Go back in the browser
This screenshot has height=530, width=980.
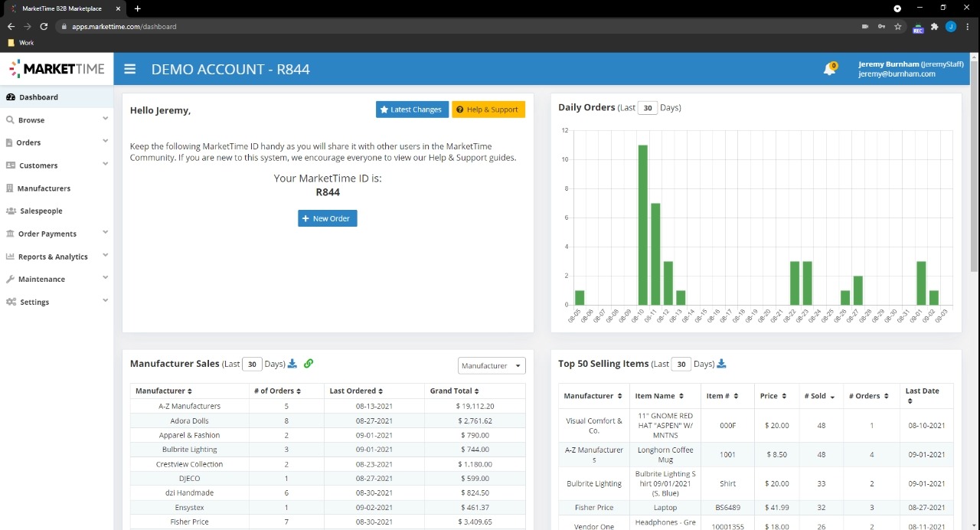(11, 26)
